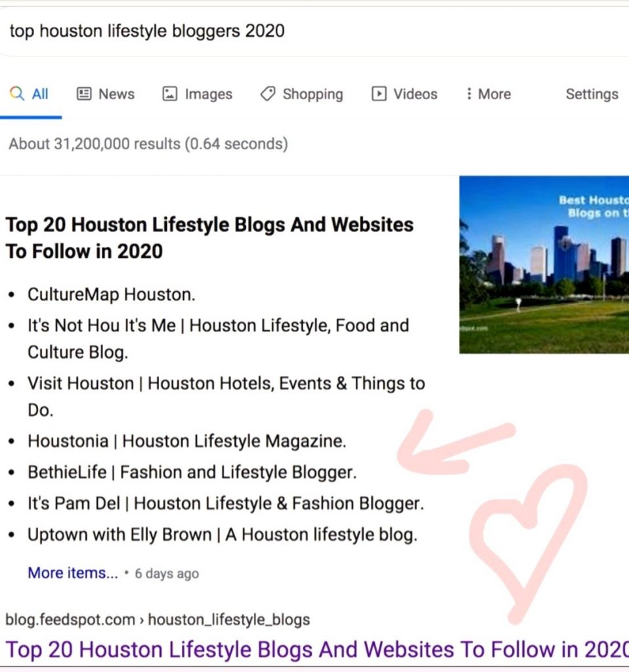Click the Shopping tag icon
The height and width of the screenshot is (672, 629).
pos(268,93)
